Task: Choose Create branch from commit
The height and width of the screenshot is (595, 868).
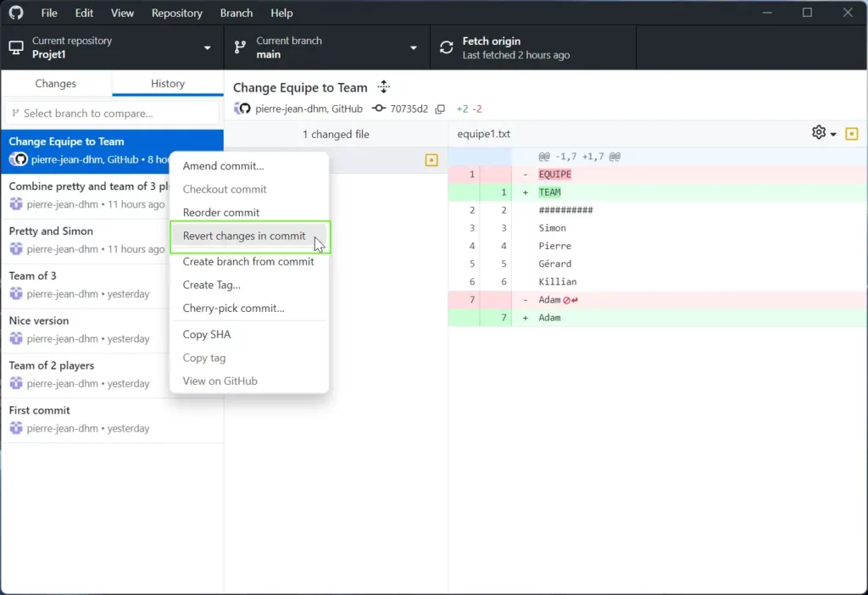Action: [249, 261]
